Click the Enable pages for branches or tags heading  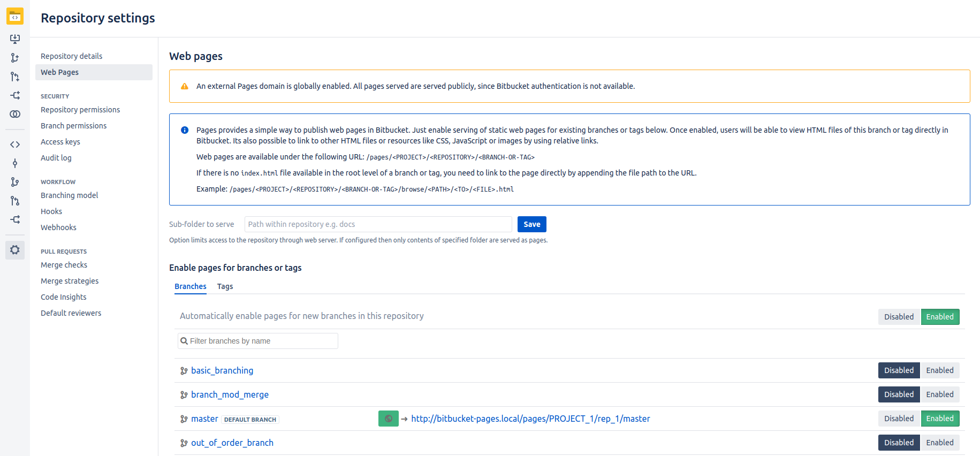[235, 268]
